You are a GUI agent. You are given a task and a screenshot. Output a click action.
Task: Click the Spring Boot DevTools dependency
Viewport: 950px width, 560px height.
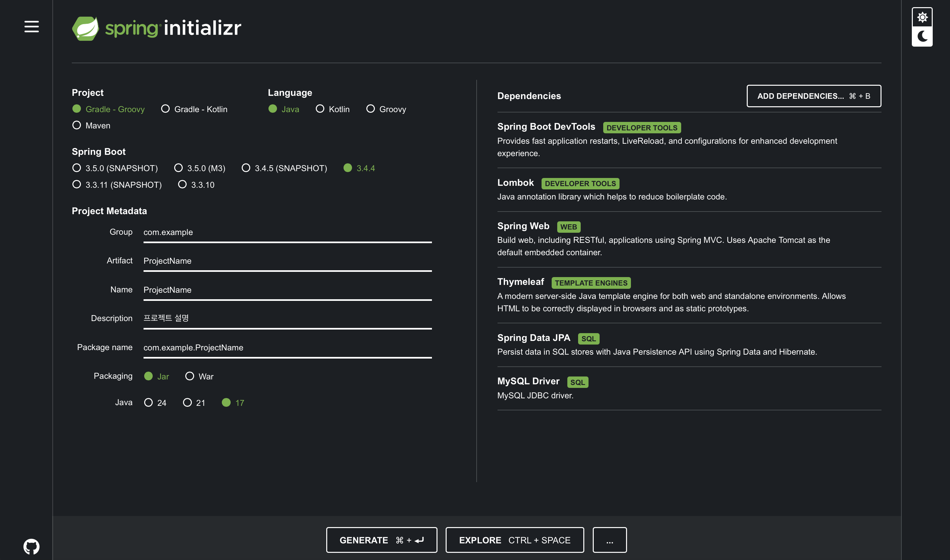tap(689, 140)
